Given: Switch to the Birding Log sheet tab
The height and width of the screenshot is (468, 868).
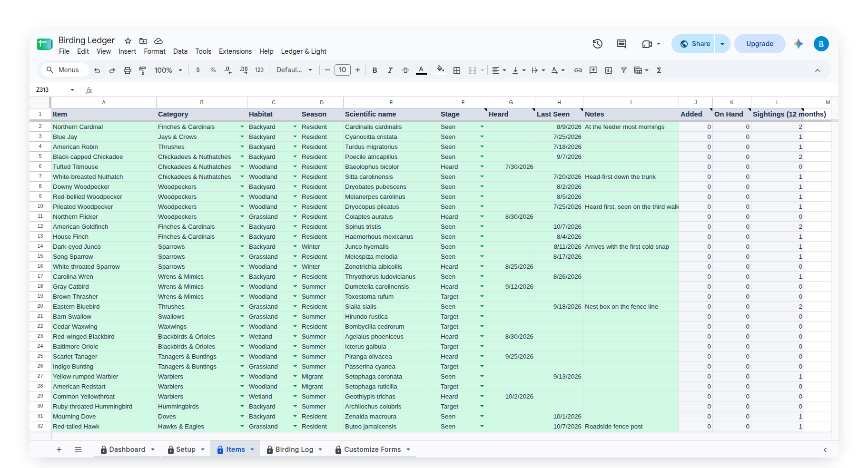Looking at the screenshot, I should 294,449.
